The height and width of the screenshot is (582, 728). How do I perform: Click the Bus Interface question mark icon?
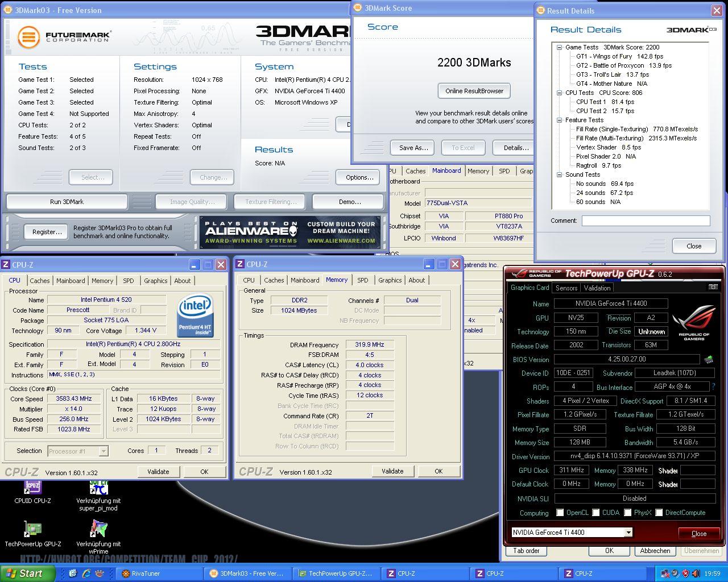pyautogui.click(x=713, y=386)
